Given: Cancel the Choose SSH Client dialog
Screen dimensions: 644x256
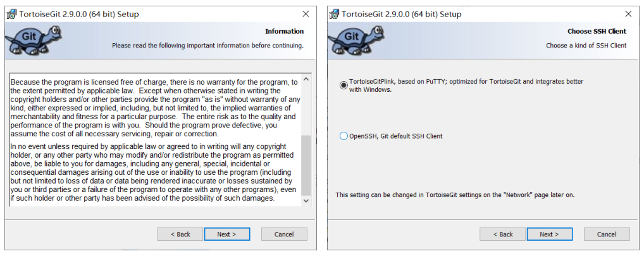Looking at the screenshot, I should click(x=607, y=234).
